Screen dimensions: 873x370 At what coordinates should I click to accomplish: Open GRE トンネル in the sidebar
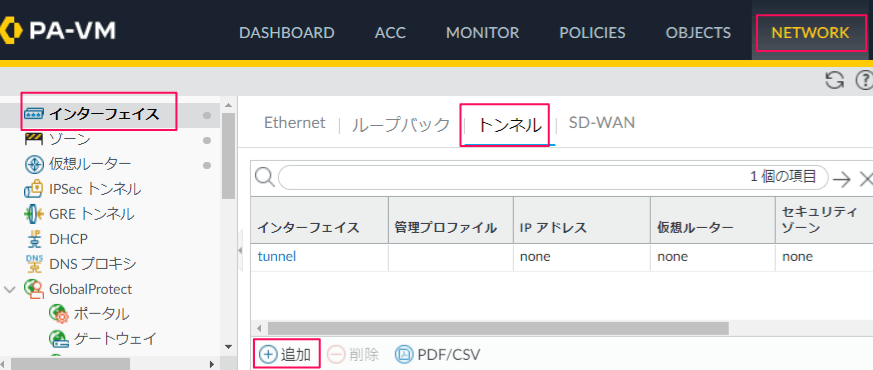[92, 214]
